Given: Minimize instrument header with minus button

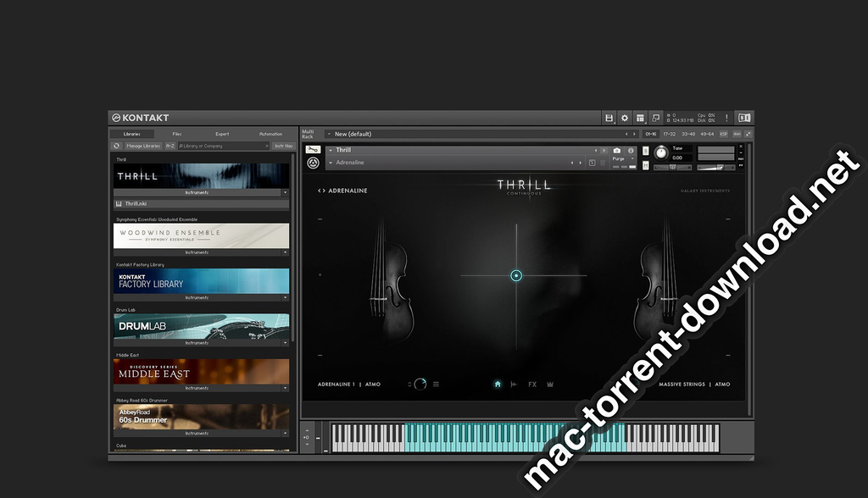Looking at the screenshot, I should click(x=741, y=152).
